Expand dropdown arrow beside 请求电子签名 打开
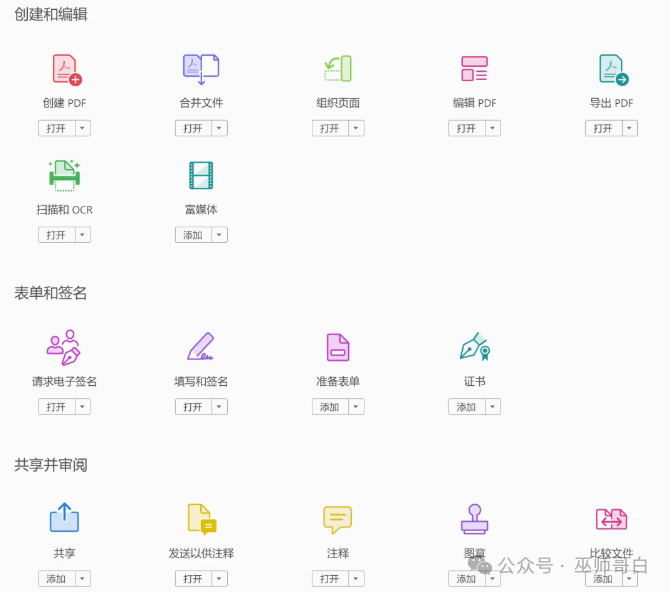Image resolution: width=670 pixels, height=592 pixels. 83,406
